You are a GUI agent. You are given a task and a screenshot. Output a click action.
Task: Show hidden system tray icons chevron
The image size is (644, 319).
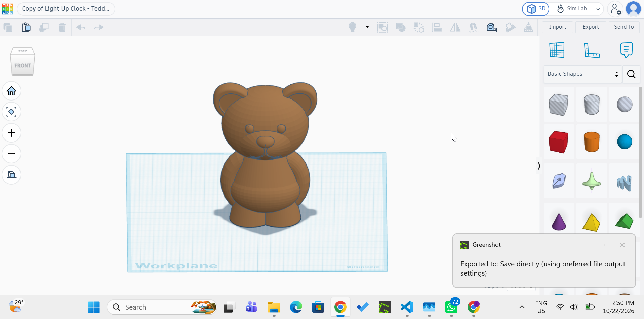tap(522, 307)
